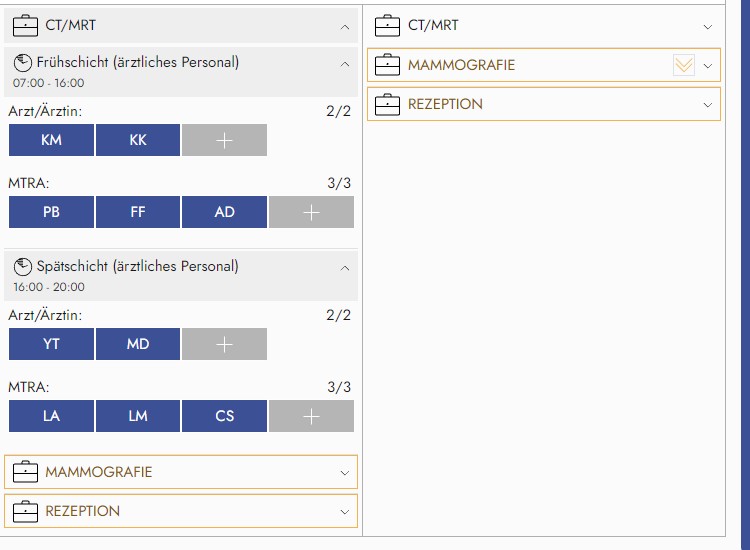Click staff button YT in Spätschicht

pos(51,344)
